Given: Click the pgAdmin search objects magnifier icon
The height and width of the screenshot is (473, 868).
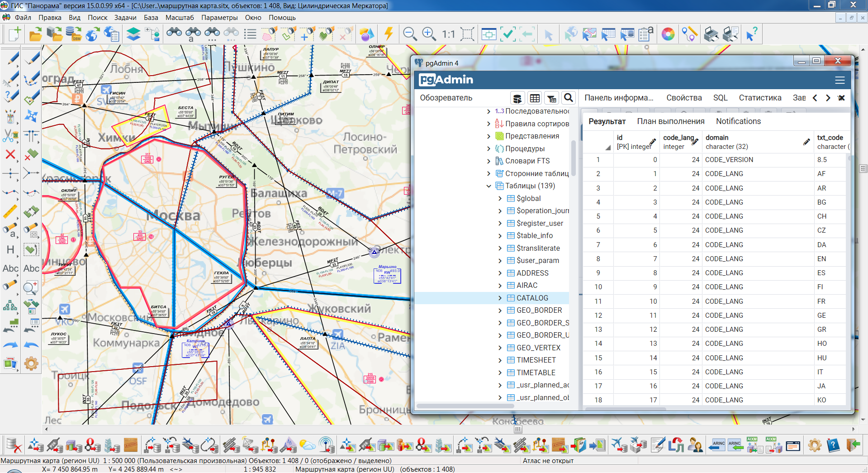Looking at the screenshot, I should click(569, 98).
